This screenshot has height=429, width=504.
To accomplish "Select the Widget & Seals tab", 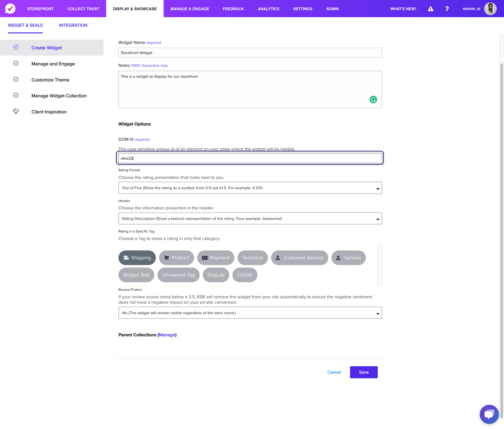I will pyautogui.click(x=25, y=25).
